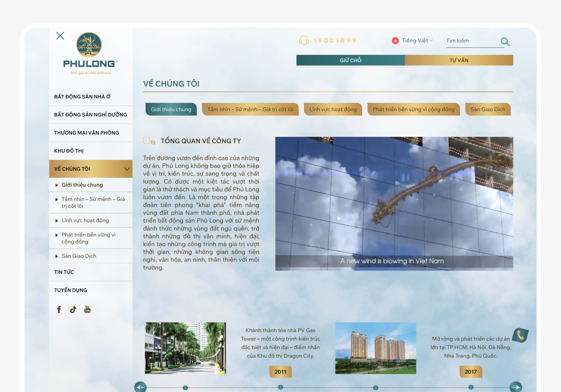
Task: Activate the Giới thiệu chung tab highlight
Action: (x=171, y=109)
